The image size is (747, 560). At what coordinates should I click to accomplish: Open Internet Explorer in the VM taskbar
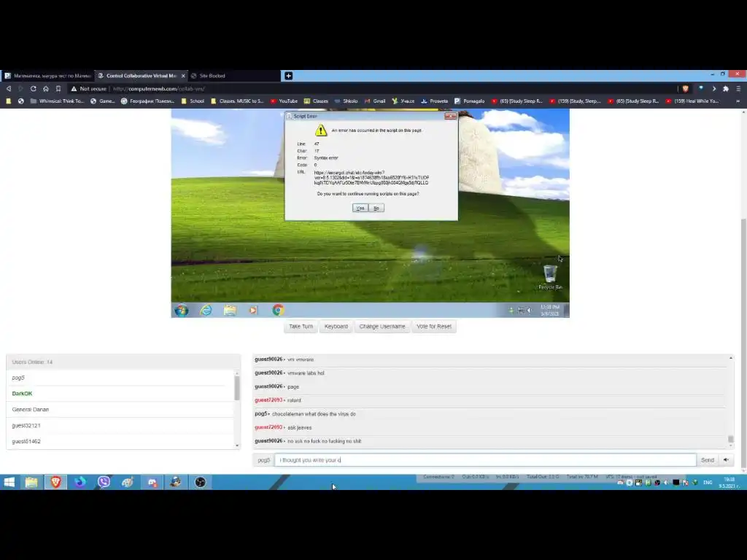pos(206,311)
